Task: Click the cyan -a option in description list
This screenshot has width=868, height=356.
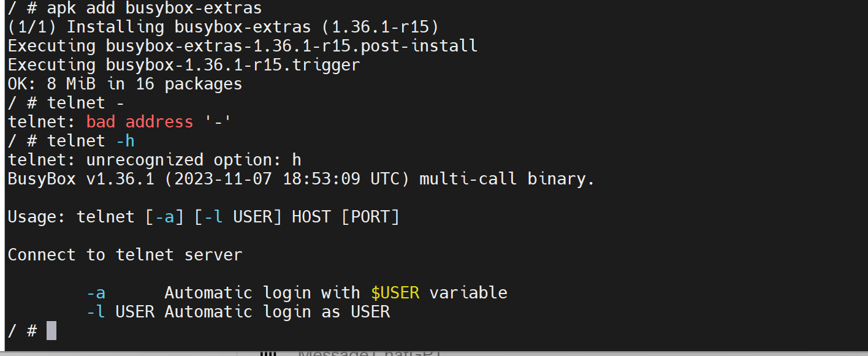Action: tap(96, 293)
